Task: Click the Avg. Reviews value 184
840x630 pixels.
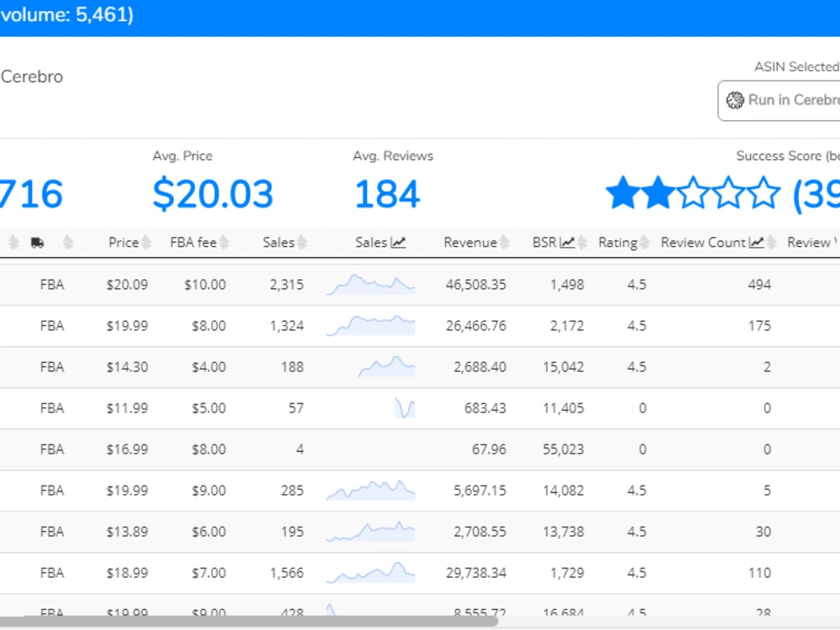Action: click(386, 194)
